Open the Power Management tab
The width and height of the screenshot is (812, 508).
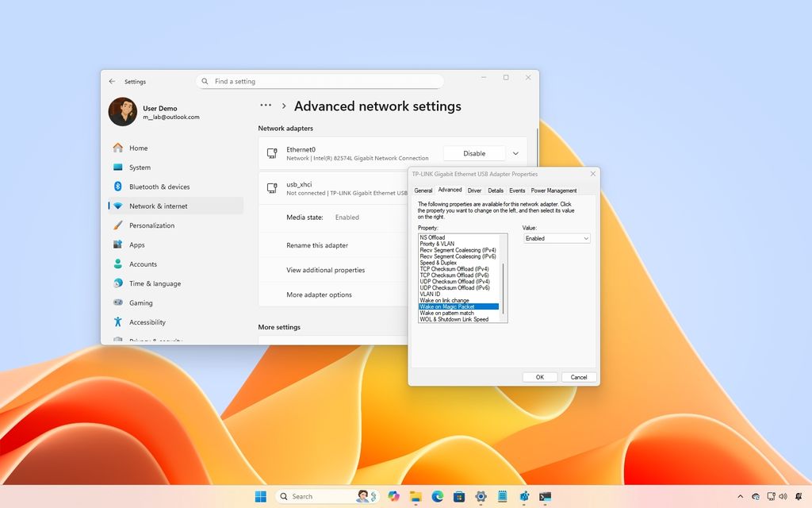[553, 190]
